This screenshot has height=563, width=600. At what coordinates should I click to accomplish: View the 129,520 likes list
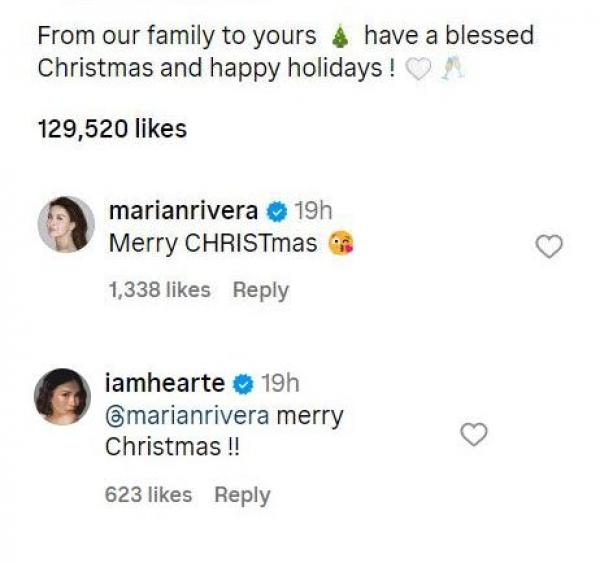pyautogui.click(x=112, y=129)
